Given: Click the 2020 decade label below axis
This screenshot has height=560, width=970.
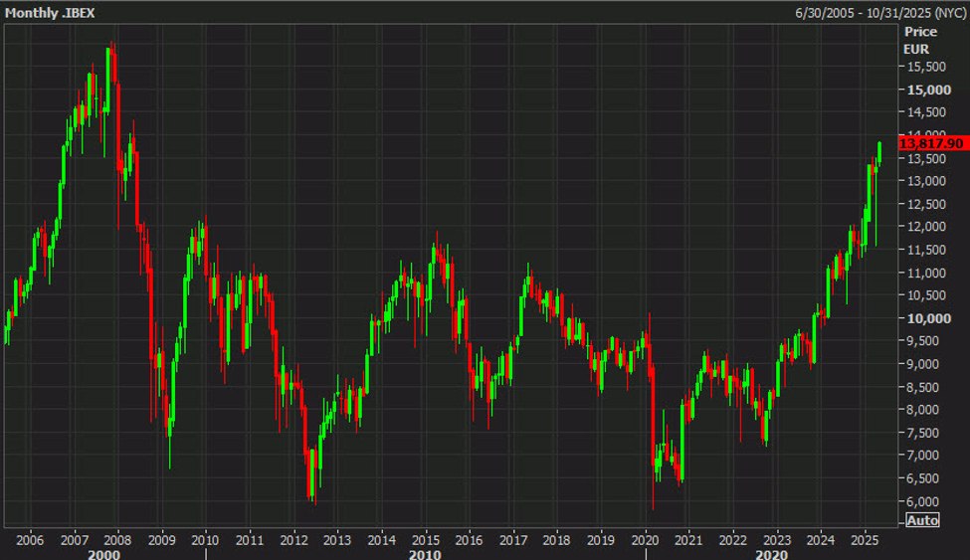Looking at the screenshot, I should (x=771, y=554).
